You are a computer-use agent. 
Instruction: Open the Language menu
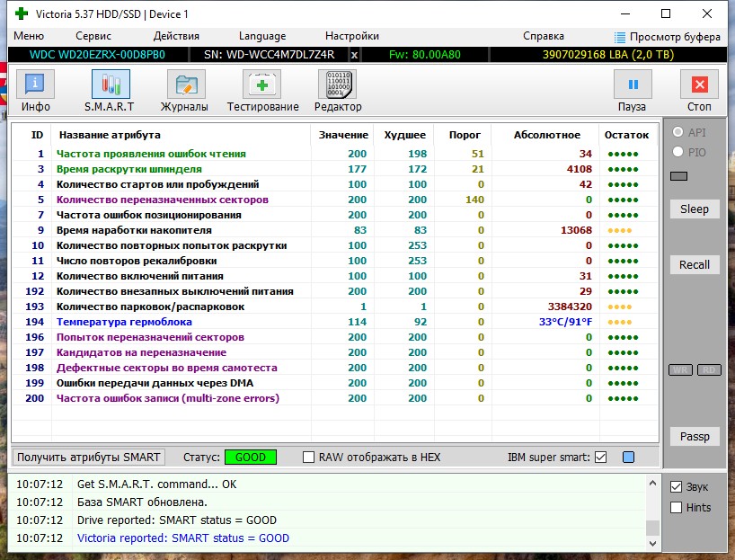(262, 36)
